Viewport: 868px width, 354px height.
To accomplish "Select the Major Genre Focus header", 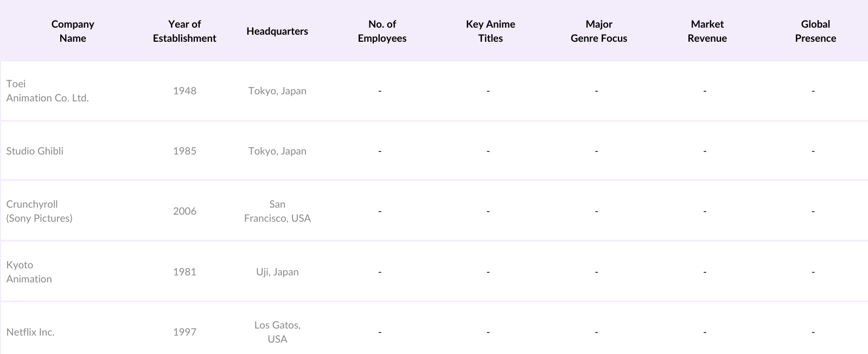I will click(x=599, y=31).
